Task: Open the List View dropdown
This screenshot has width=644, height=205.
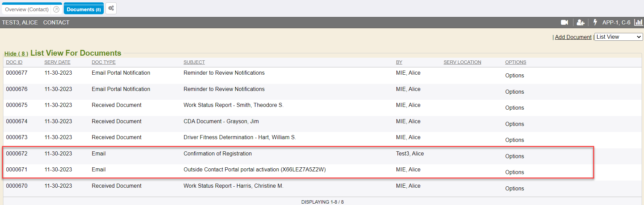Action: [x=619, y=37]
